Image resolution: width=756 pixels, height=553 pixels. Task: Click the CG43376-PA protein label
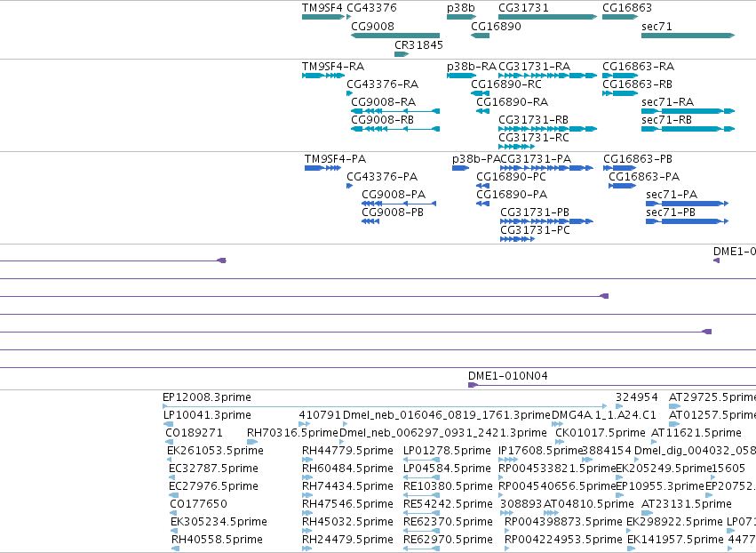pos(382,177)
